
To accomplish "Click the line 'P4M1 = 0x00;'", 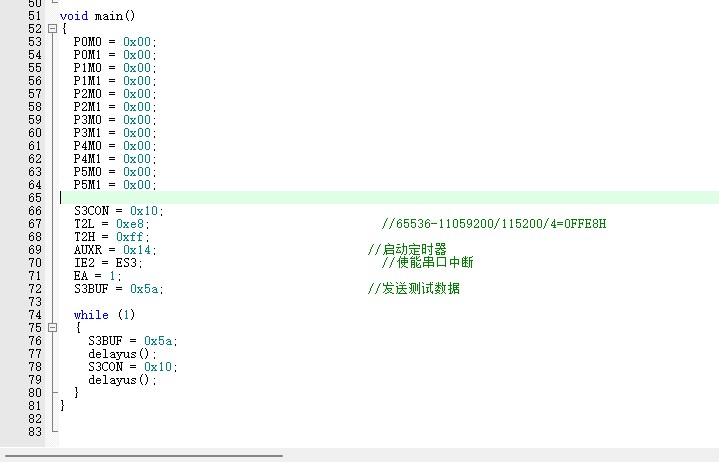I will click(x=115, y=159).
